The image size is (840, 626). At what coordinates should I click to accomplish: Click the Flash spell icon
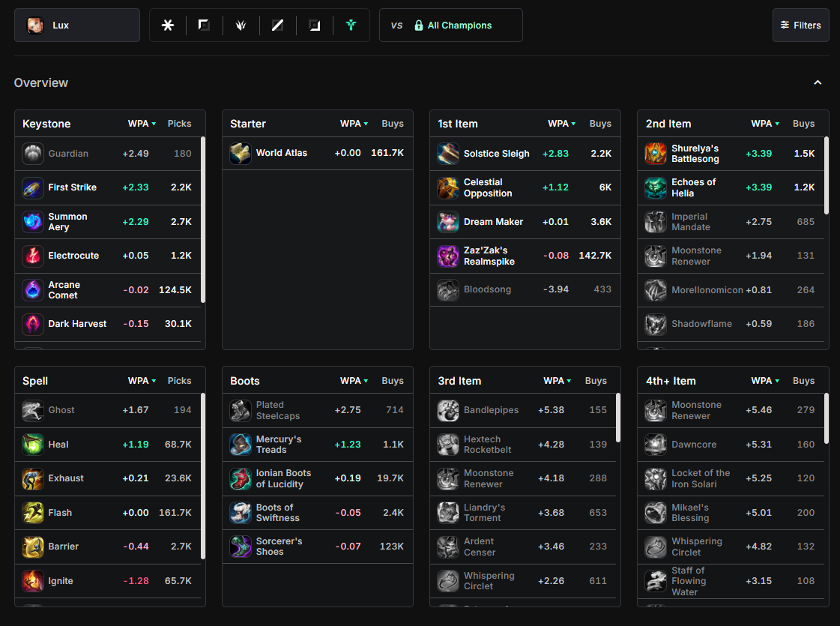33,512
